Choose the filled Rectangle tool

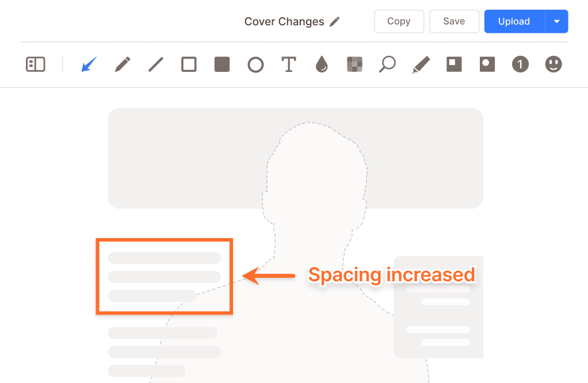pyautogui.click(x=222, y=64)
